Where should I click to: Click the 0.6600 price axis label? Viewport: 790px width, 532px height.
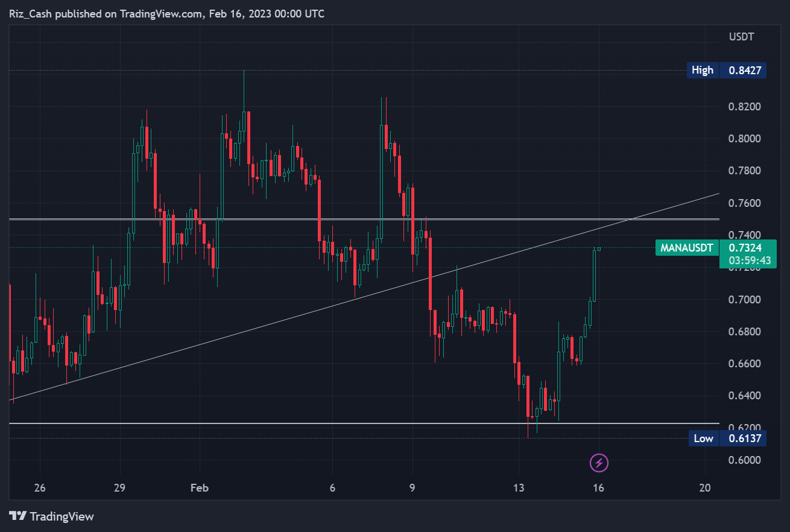pos(744,364)
